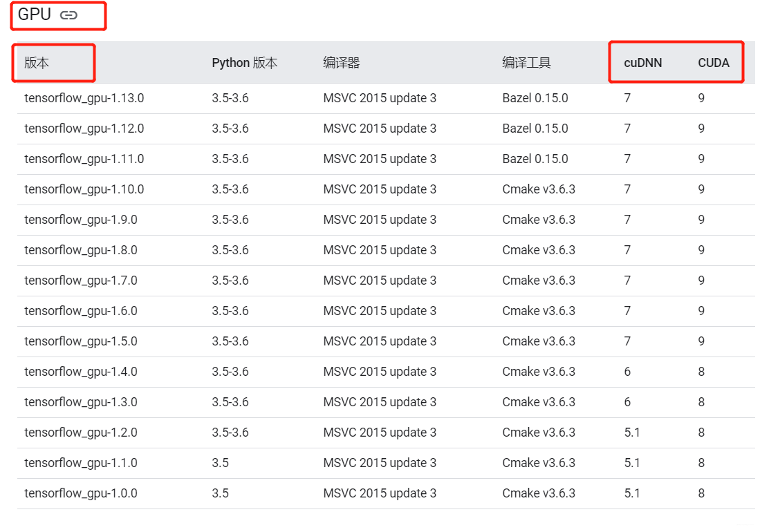This screenshot has height=532, width=760.
Task: Click the GPU section heading
Action: (35, 15)
